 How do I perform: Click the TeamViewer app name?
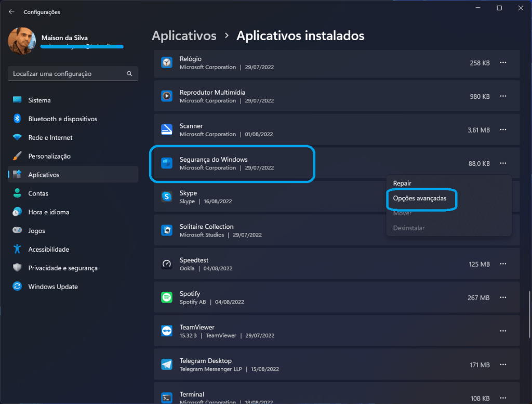point(197,327)
